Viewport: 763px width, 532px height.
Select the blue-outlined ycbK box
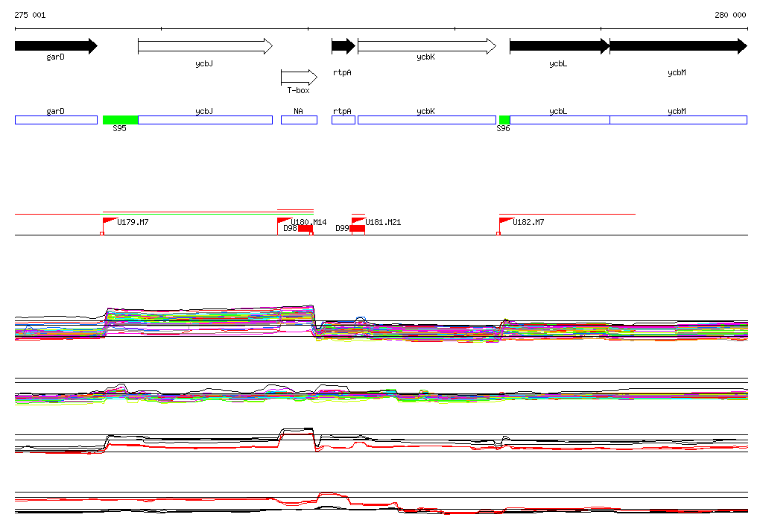pyautogui.click(x=427, y=120)
